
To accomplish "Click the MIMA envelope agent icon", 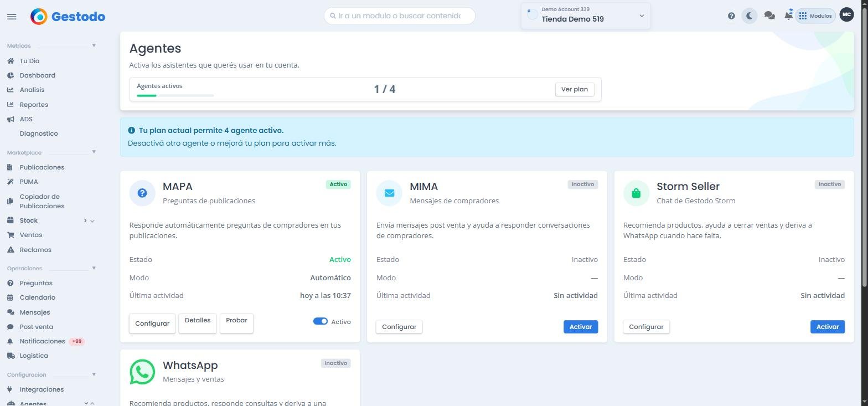I will [389, 193].
